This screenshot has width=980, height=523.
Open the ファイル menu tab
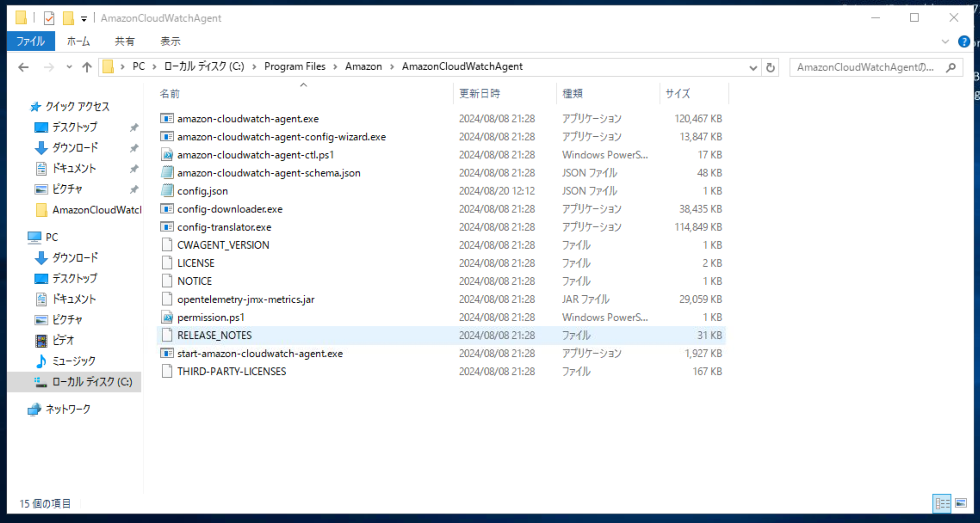tap(31, 41)
